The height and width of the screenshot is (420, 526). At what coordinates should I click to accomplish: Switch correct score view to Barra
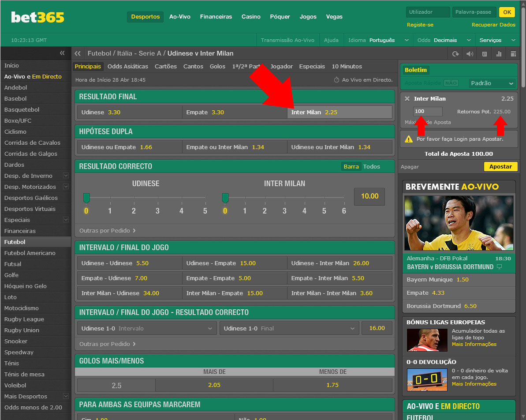coord(351,166)
